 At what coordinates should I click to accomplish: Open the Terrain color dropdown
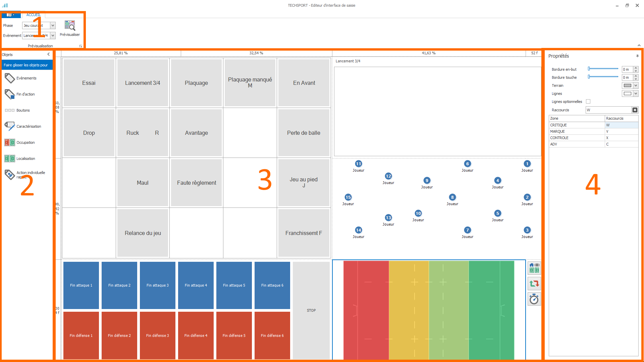(x=636, y=85)
